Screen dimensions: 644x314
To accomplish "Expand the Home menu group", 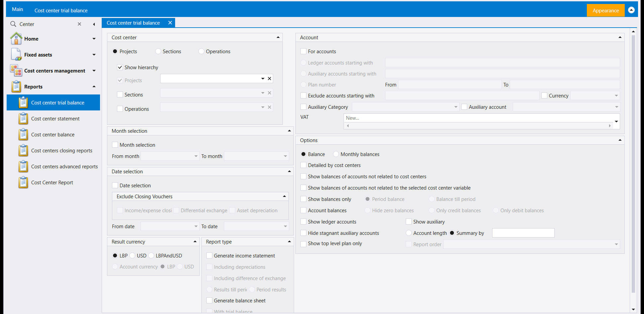I will click(x=94, y=39).
